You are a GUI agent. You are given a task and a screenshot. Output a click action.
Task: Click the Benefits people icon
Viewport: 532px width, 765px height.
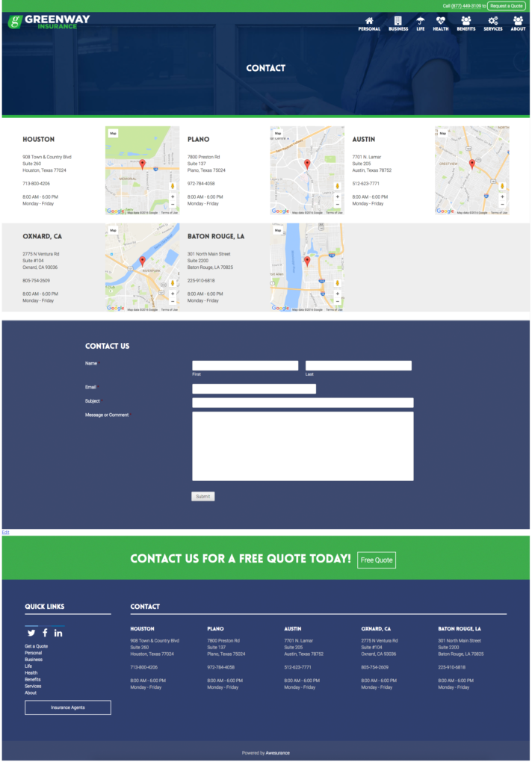click(x=466, y=21)
